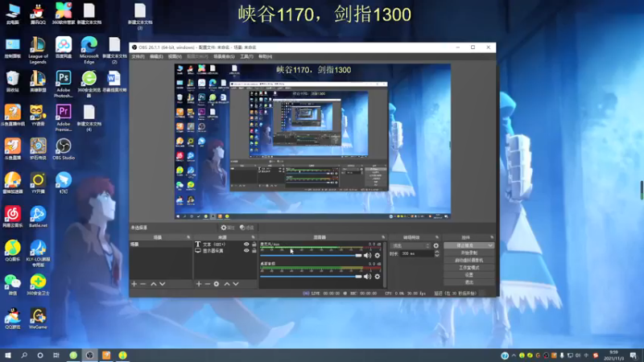Adjust the desktop audio volume slider

coord(311,277)
